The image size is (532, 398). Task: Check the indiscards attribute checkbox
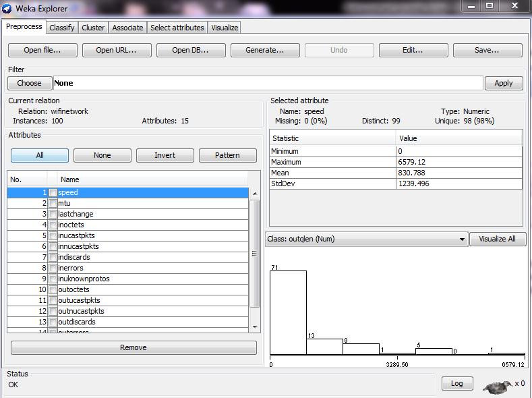click(x=53, y=258)
